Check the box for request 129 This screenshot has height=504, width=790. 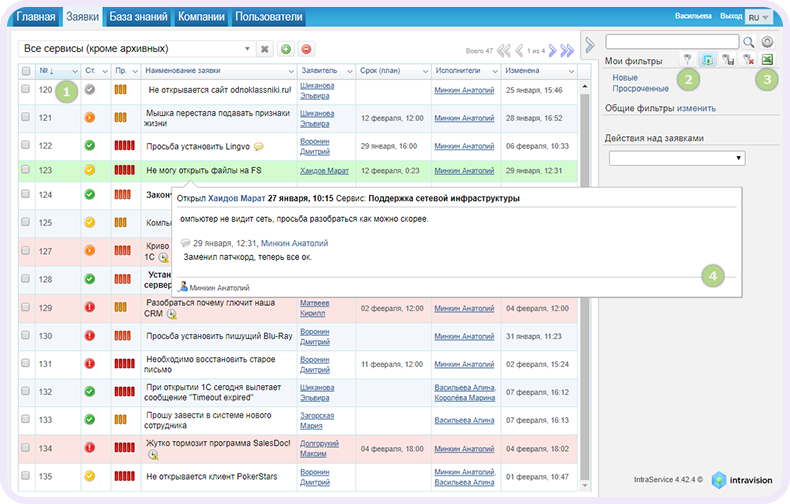click(25, 306)
